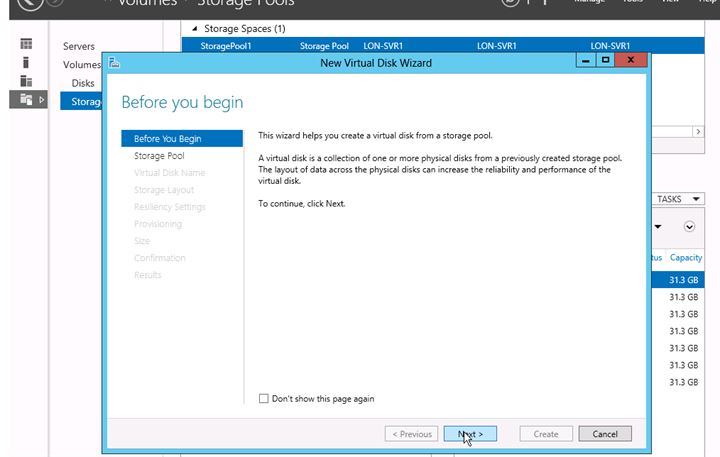Select Before You Begin wizard step
This screenshot has height=457, width=720.
click(167, 139)
